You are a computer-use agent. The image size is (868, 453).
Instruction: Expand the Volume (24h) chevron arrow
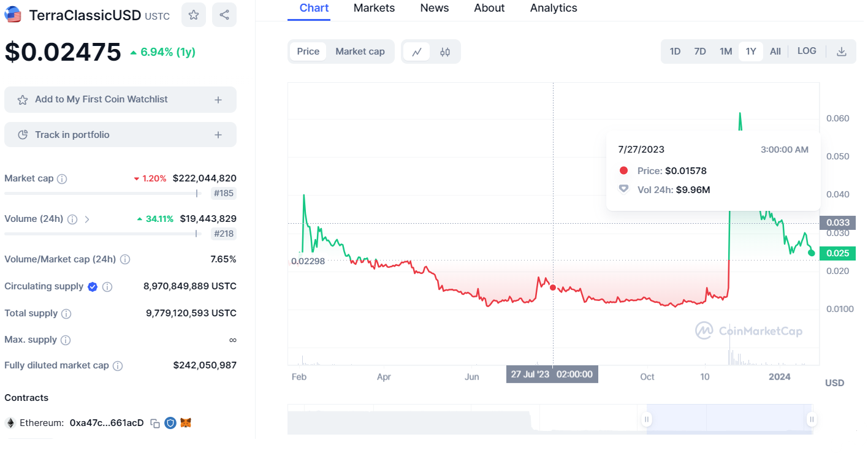[x=87, y=219]
